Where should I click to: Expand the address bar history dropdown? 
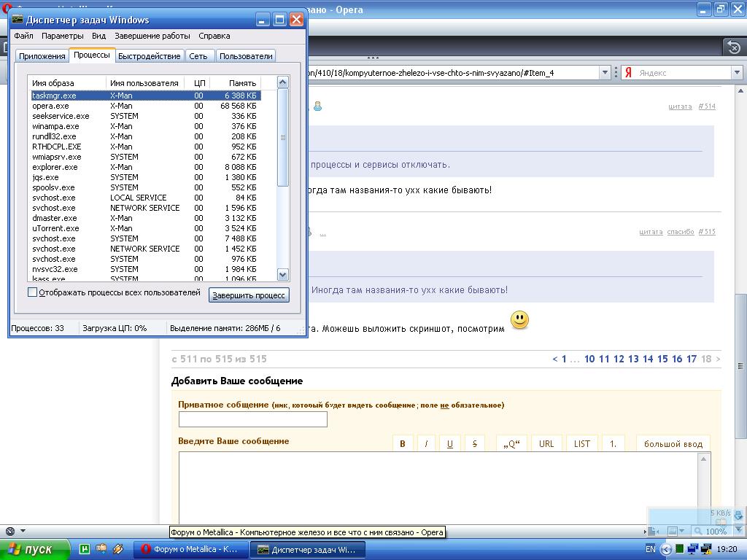[x=605, y=73]
